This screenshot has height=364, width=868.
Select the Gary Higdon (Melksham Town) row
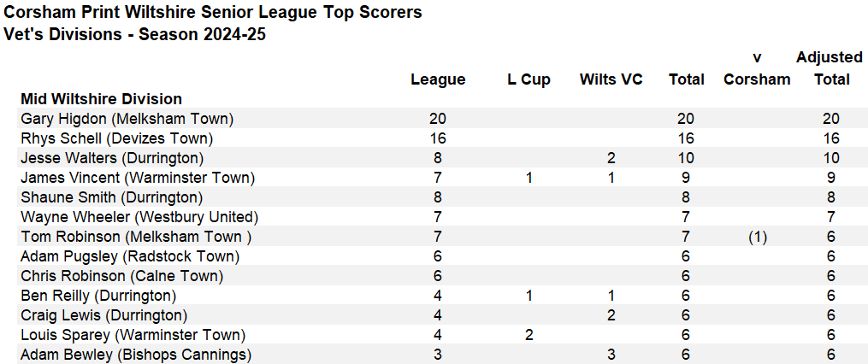[x=434, y=119]
